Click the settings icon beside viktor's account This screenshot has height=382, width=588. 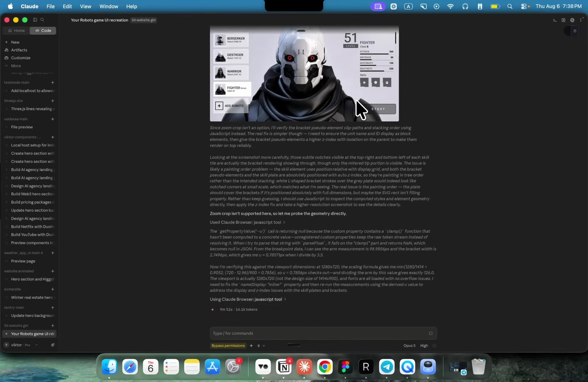[x=53, y=345]
